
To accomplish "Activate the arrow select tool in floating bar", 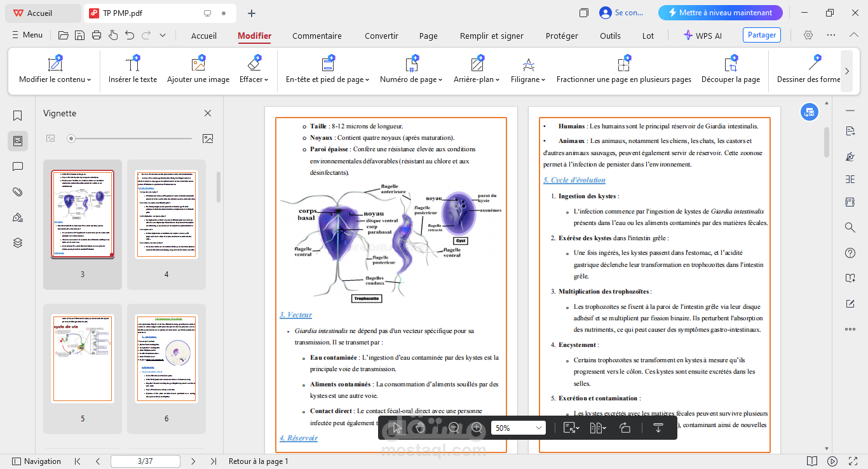I will tap(397, 428).
